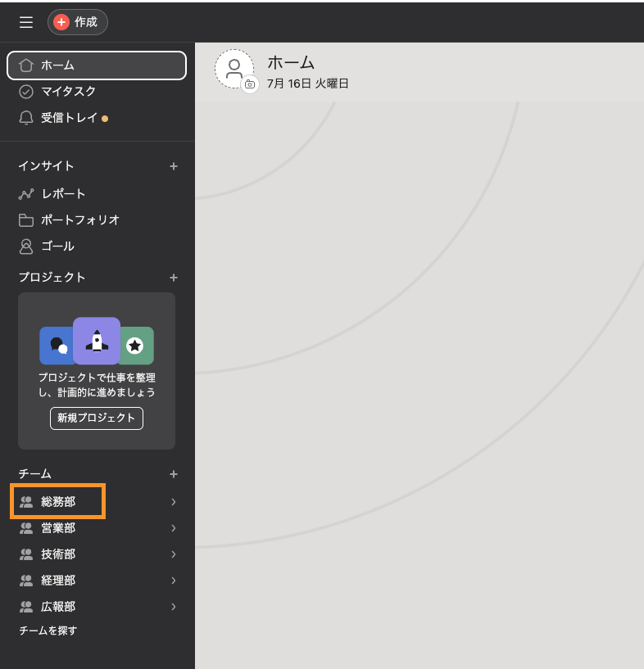
Task: Expand the 技術部 team chevron
Action: point(173,554)
